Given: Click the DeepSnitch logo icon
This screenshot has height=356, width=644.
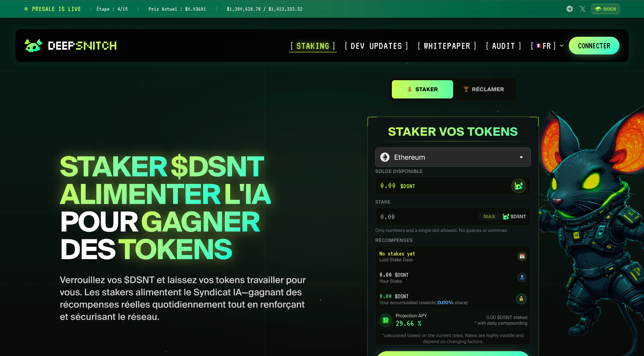Looking at the screenshot, I should (x=33, y=46).
